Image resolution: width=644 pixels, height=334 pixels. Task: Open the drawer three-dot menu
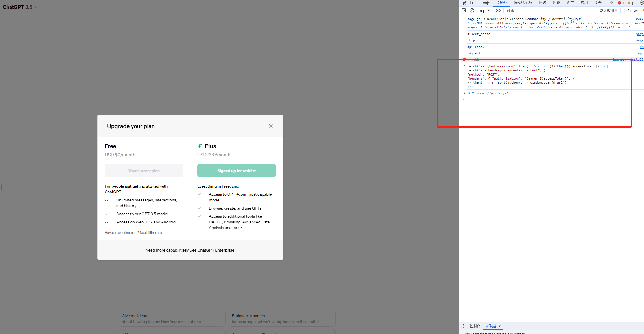click(463, 326)
